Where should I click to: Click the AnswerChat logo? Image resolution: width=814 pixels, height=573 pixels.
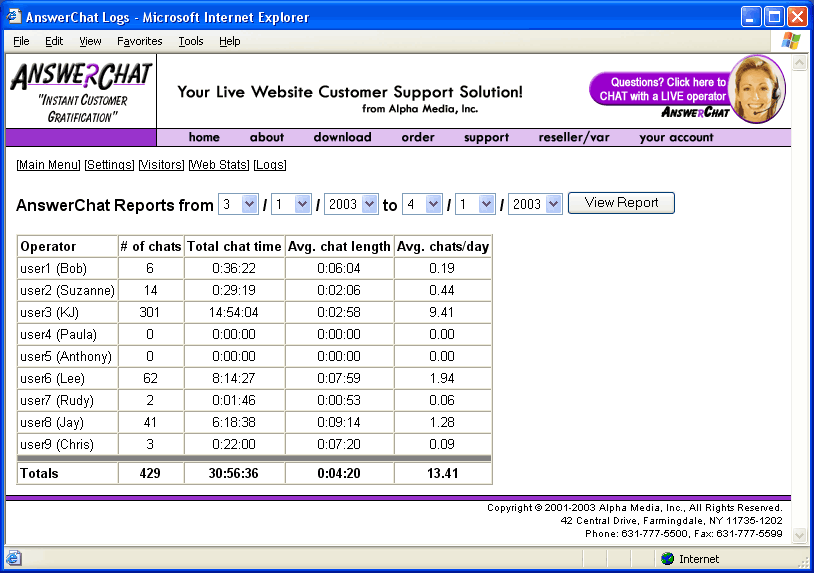tap(81, 92)
